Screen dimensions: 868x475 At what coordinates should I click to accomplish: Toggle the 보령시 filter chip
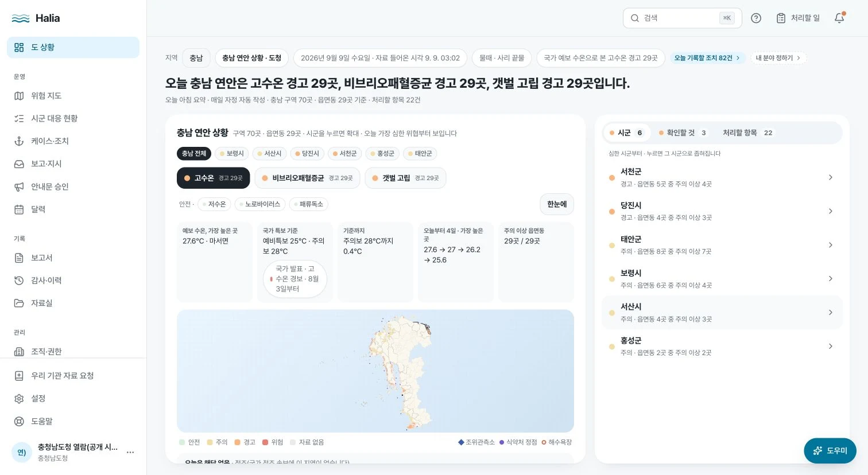[x=231, y=154]
